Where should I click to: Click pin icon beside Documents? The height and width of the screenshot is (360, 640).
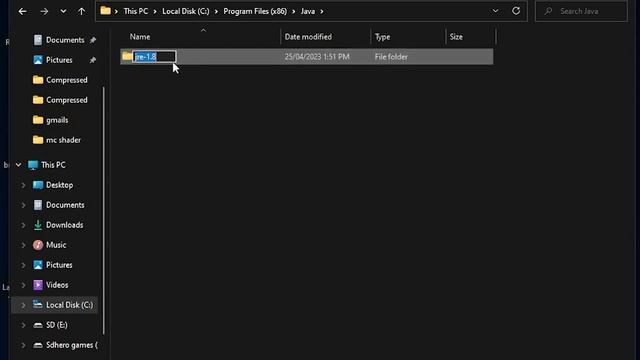point(93,40)
